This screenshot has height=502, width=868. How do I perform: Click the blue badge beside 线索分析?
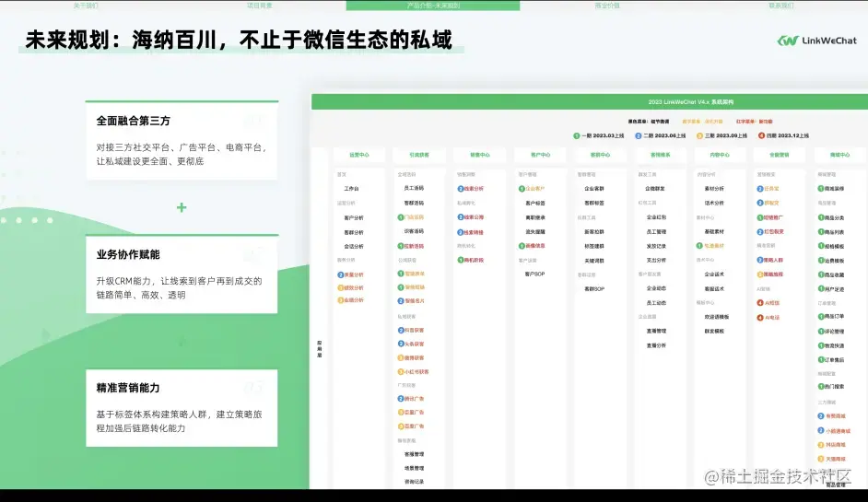click(460, 189)
